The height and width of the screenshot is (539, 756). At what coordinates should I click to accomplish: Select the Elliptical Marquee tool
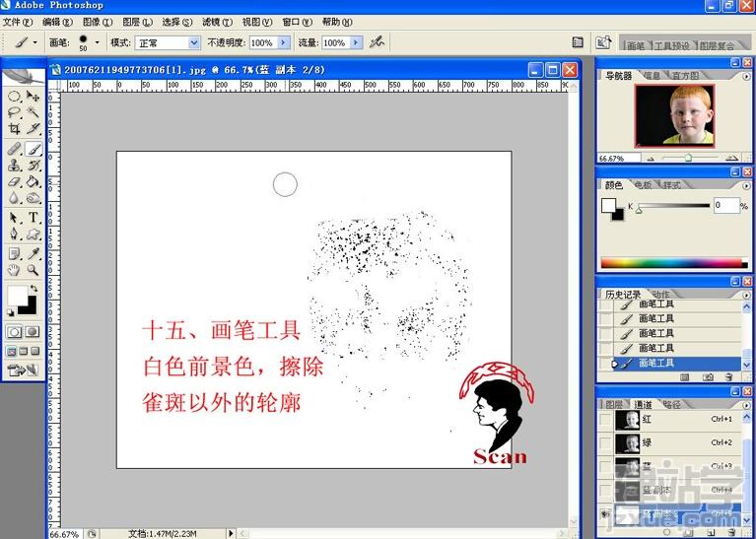point(14,97)
